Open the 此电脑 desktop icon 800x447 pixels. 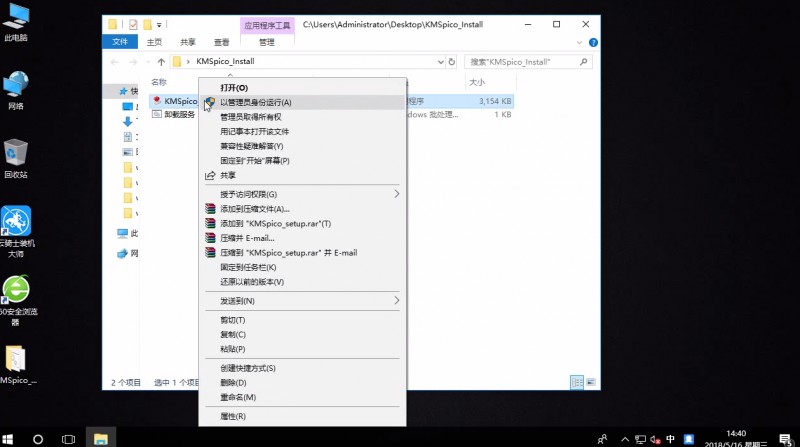click(16, 23)
